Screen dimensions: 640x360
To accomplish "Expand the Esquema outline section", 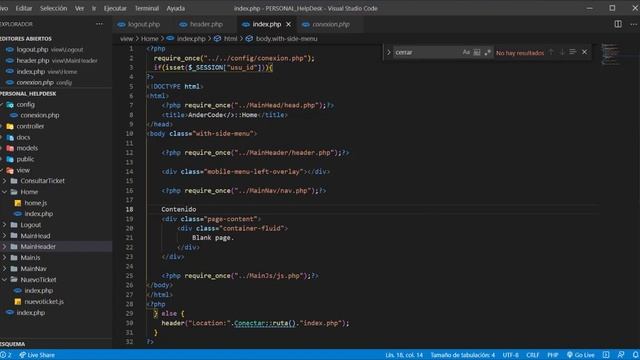I will pyautogui.click(x=12, y=344).
